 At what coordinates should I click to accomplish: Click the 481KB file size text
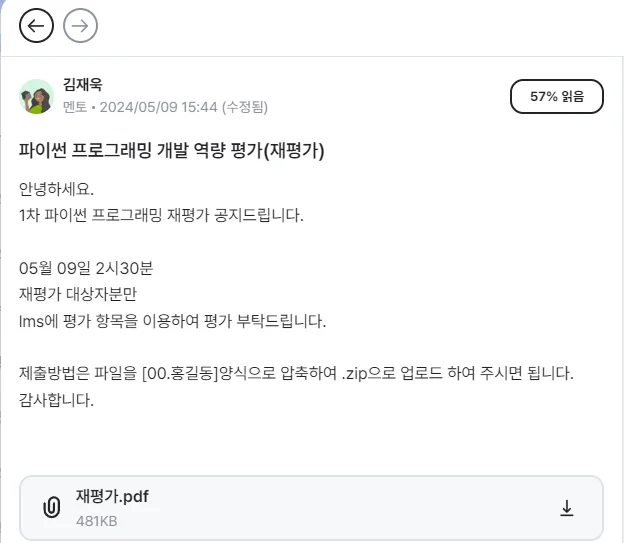(x=97, y=521)
